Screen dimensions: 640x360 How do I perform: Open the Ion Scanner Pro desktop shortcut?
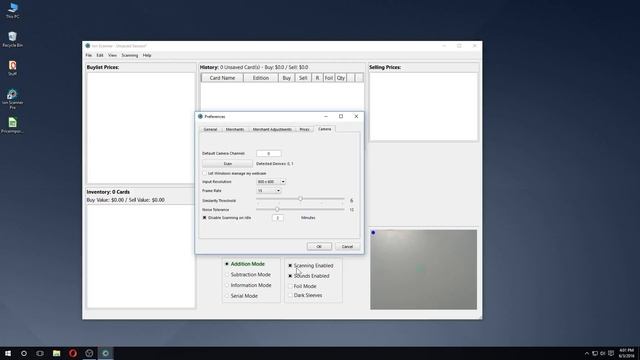pyautogui.click(x=13, y=99)
